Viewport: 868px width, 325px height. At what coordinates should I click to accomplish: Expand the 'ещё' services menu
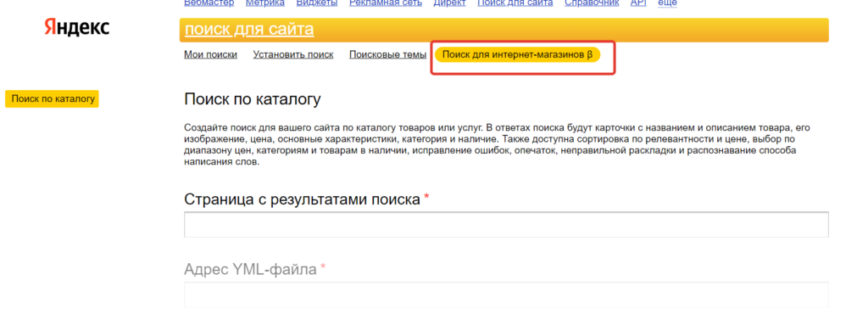click(x=667, y=3)
